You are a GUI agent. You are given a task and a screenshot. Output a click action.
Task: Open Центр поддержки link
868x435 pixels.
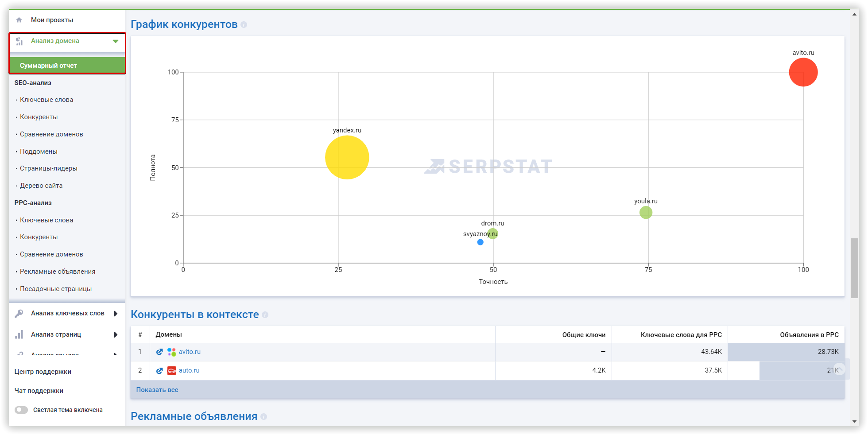click(43, 372)
